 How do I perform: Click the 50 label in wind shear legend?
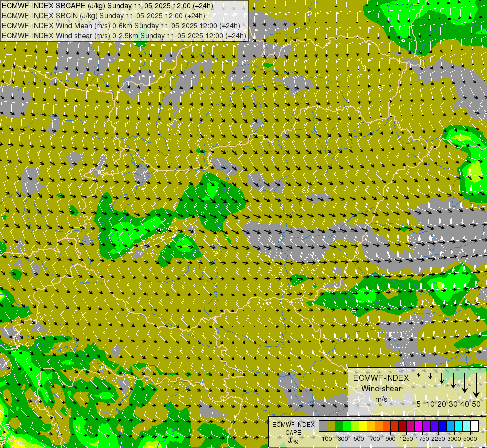tap(476, 404)
